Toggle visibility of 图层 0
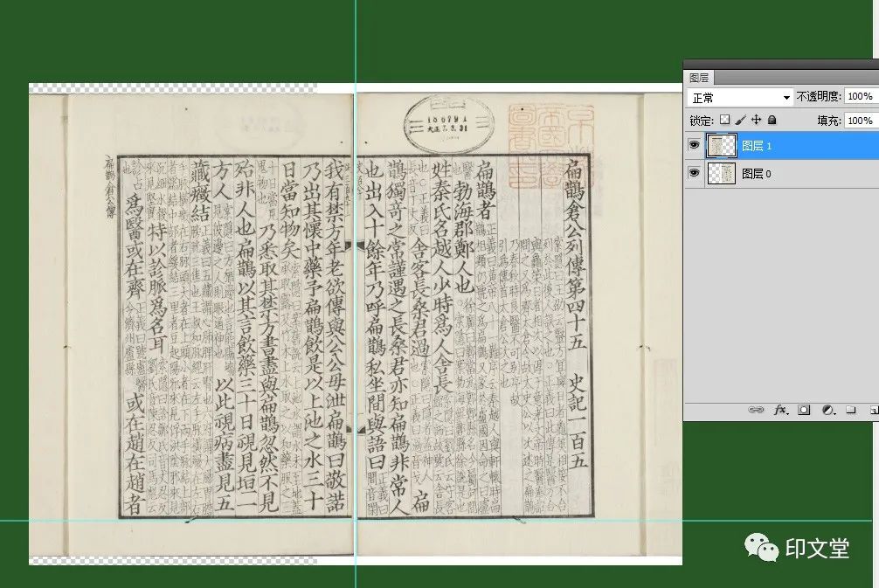The height and width of the screenshot is (588, 879). click(x=695, y=174)
